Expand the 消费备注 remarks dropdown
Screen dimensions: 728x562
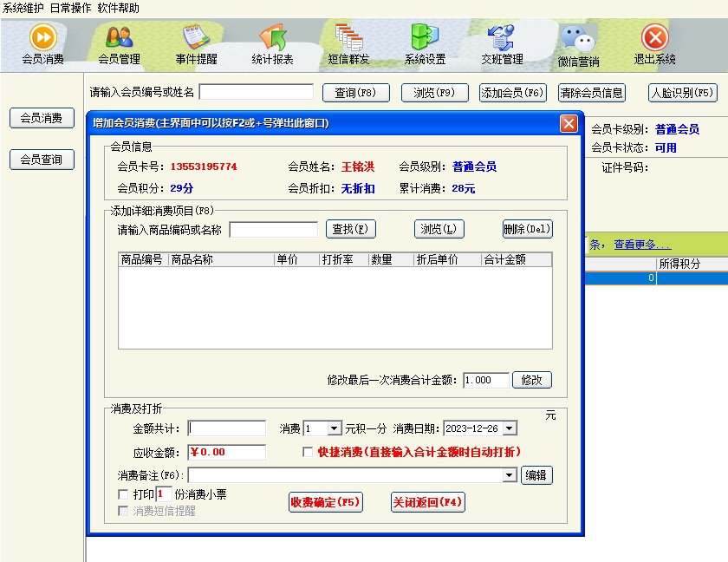pyautogui.click(x=510, y=475)
